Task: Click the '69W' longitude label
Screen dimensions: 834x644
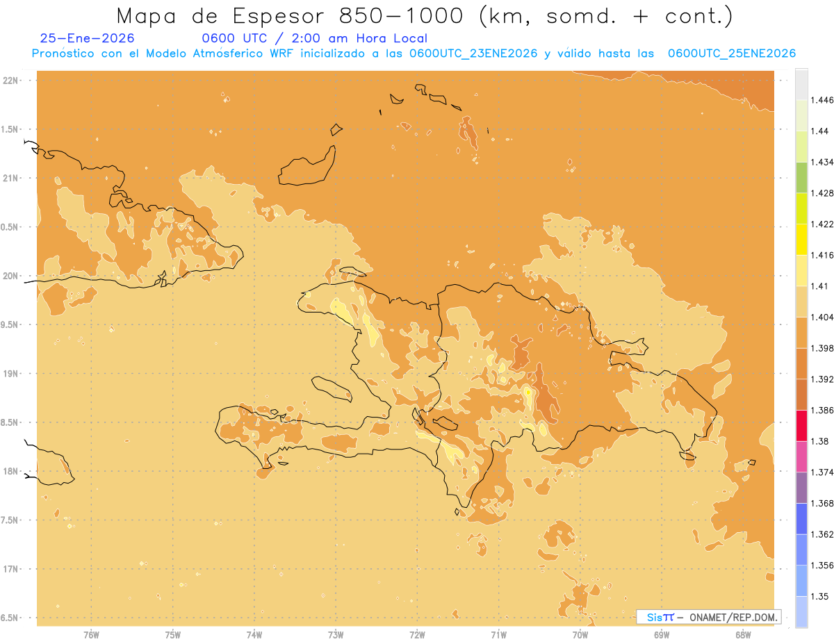Action: tap(662, 635)
